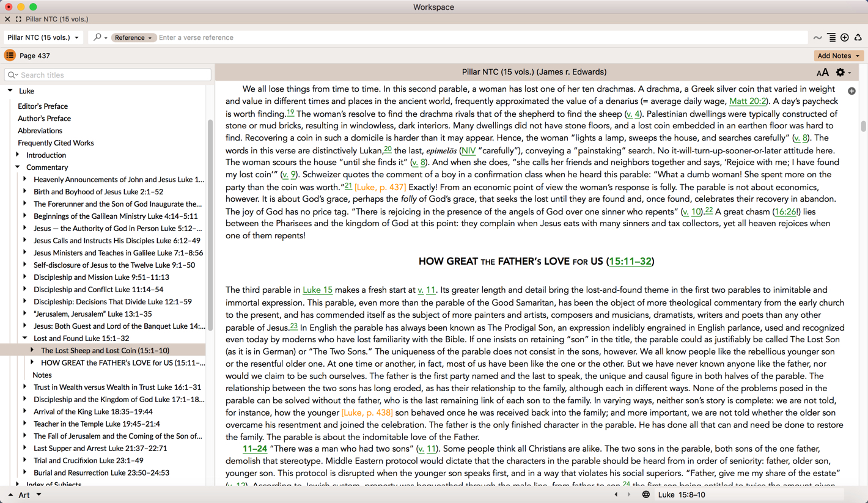Select Editor's Preface in contents
Screen dimensions: 868x503
point(43,106)
